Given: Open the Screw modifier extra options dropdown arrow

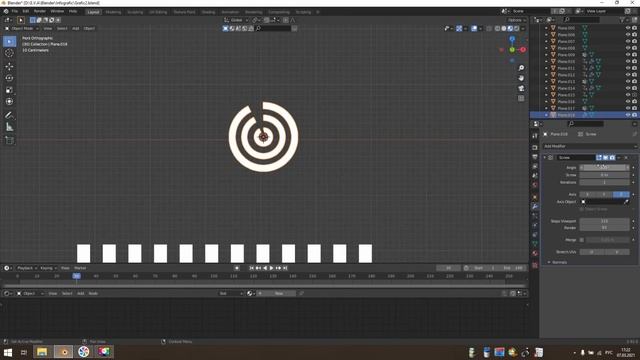Looking at the screenshot, I should tap(619, 158).
